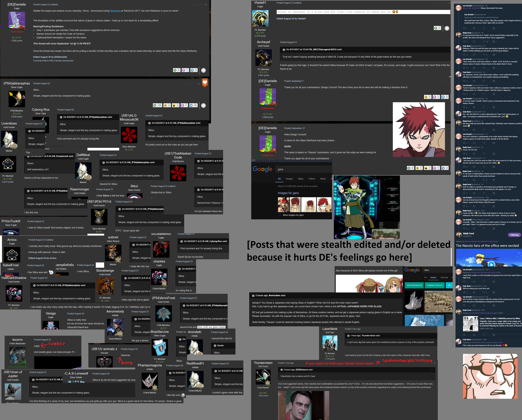Open the Maps tab in the gara search
522x420 pixels.
point(301,179)
